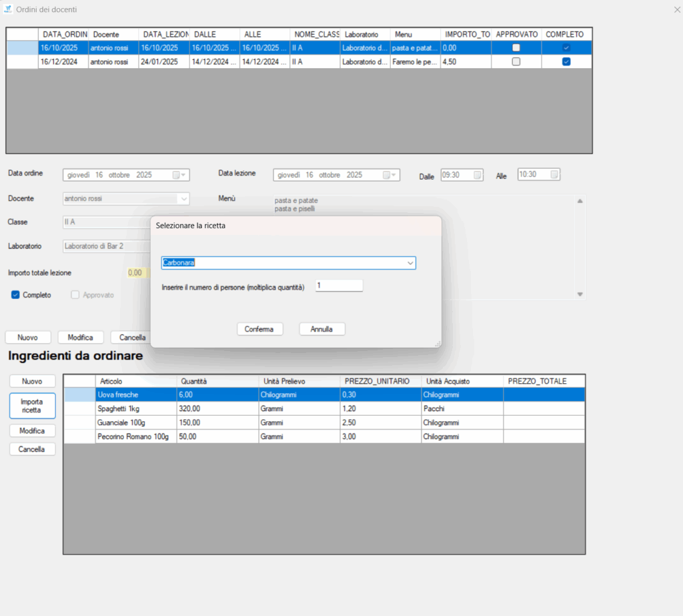Toggle COMPLETO checkbox in second order row
This screenshot has width=683, height=616.
pos(566,61)
